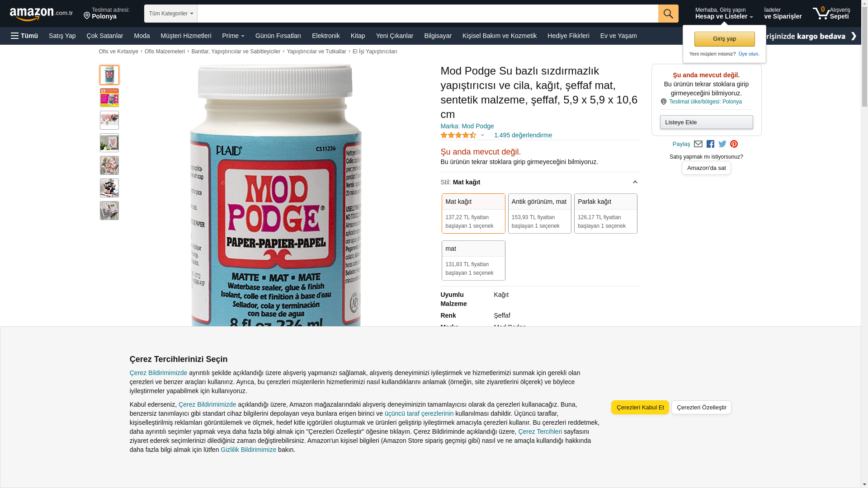This screenshot has width=868, height=488.
Task: Select the second product thumbnail image
Action: pyautogui.click(x=109, y=98)
